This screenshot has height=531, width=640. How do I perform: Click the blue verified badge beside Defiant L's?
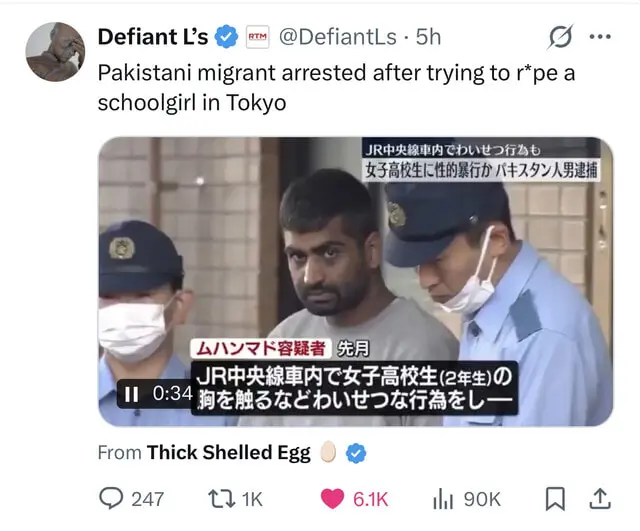(x=227, y=37)
